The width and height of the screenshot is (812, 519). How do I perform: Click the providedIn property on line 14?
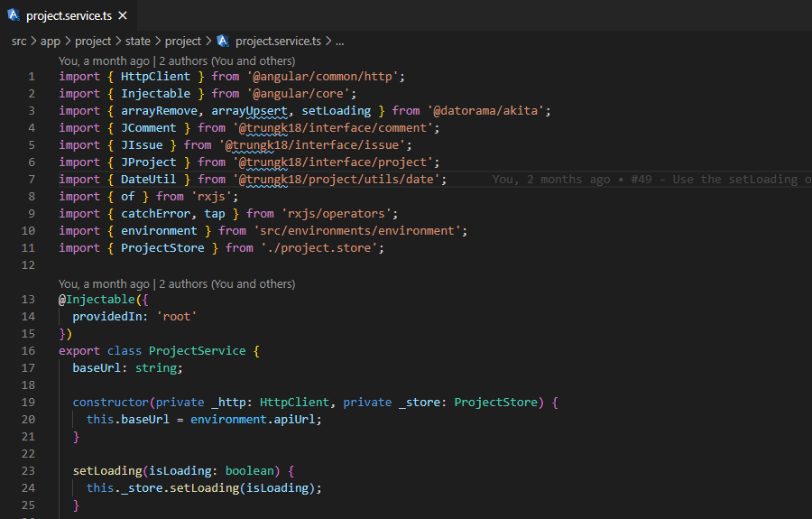[106, 316]
